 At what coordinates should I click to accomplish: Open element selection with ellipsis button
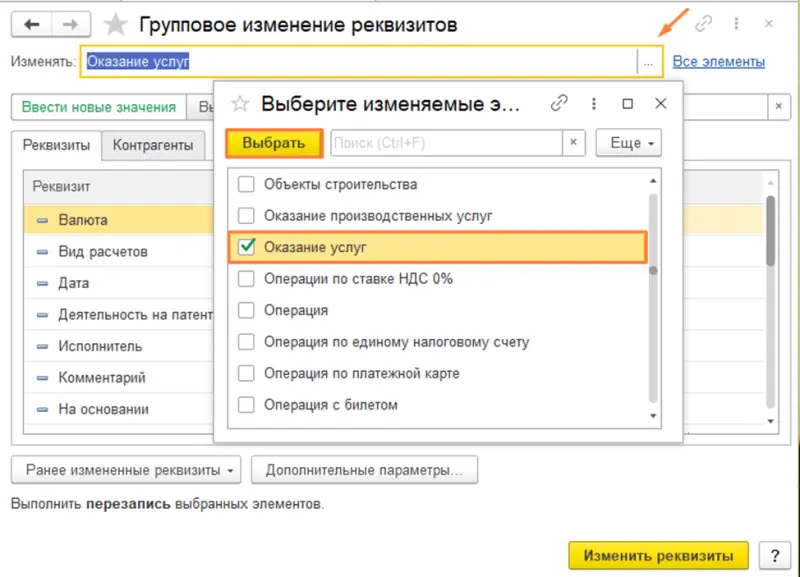(649, 61)
